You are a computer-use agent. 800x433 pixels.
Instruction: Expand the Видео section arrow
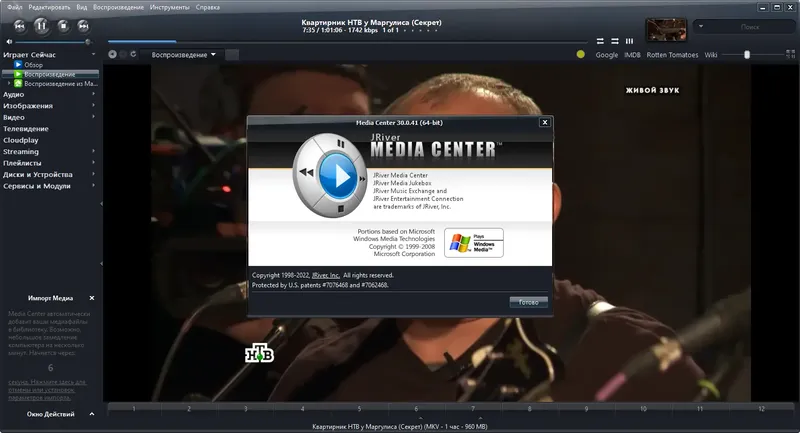tap(93, 117)
